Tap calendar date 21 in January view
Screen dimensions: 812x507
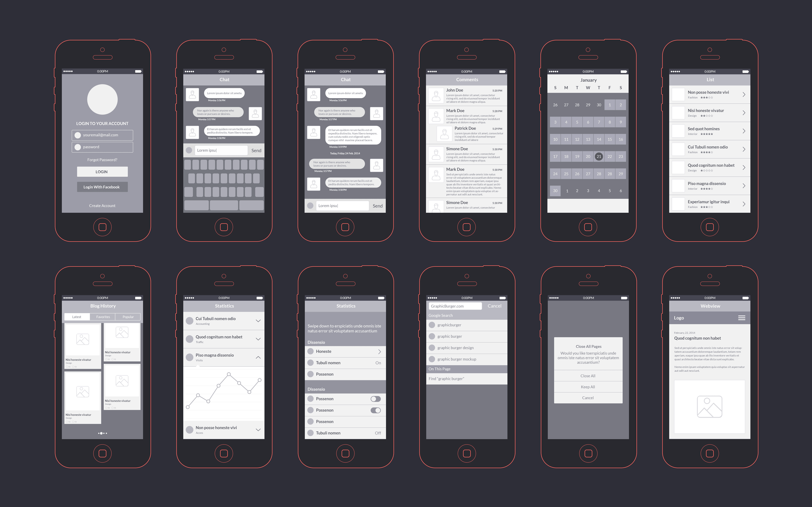(x=599, y=157)
